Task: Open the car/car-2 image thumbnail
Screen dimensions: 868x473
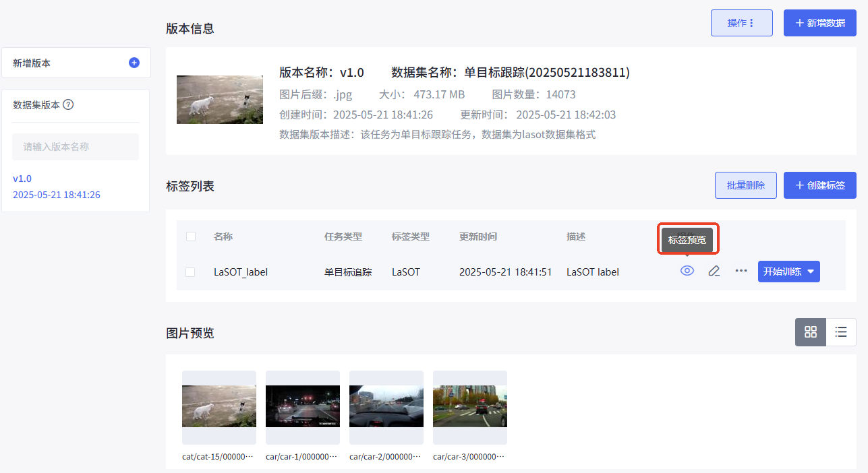Action: pos(386,406)
